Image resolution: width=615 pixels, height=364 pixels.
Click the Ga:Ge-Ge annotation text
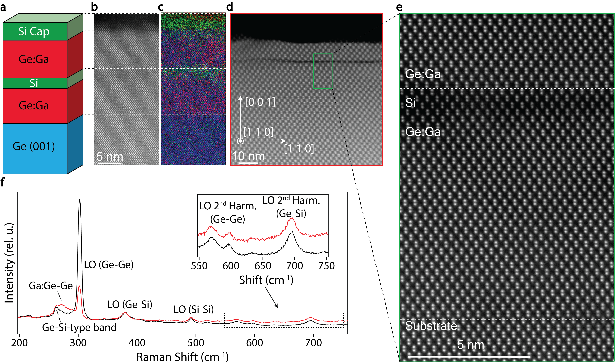click(x=51, y=286)
